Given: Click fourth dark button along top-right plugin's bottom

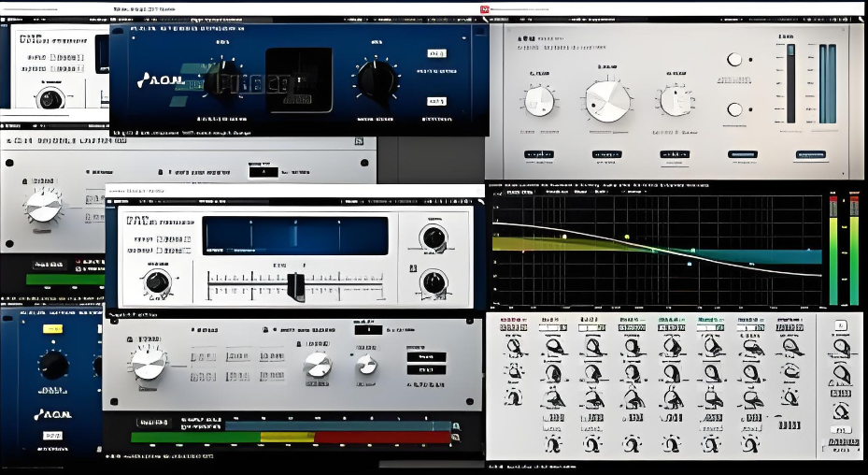Looking at the screenshot, I should (x=743, y=154).
